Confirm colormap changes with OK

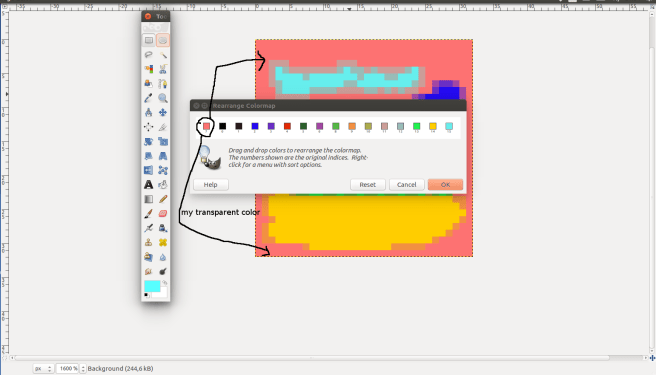(445, 185)
